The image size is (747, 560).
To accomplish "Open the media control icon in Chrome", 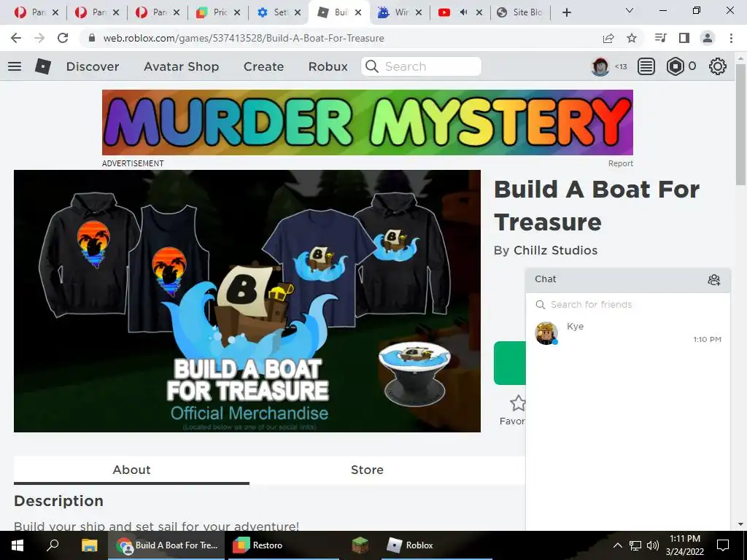I will point(660,38).
